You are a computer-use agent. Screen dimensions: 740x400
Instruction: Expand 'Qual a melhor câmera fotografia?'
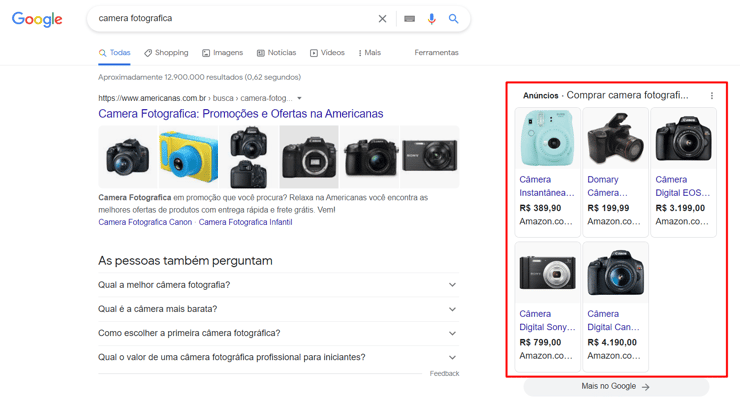point(278,285)
